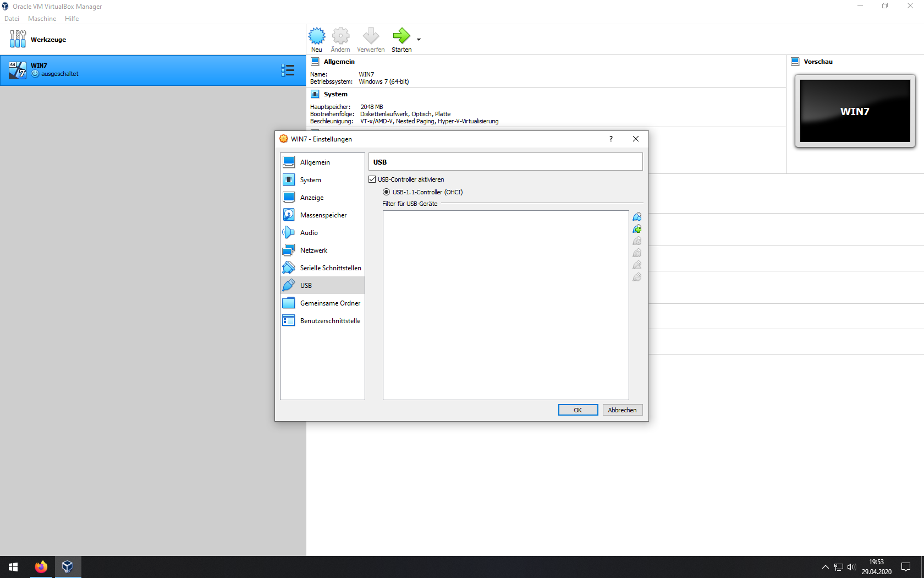Click the Verwerfen toolbar button
Screen dimensions: 924x578
pos(371,40)
